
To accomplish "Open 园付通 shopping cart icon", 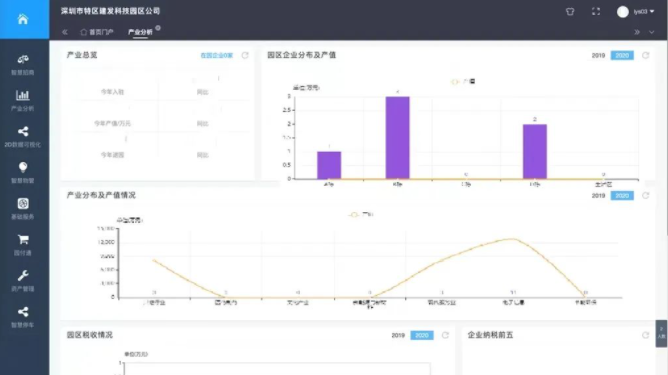I will pos(23,239).
